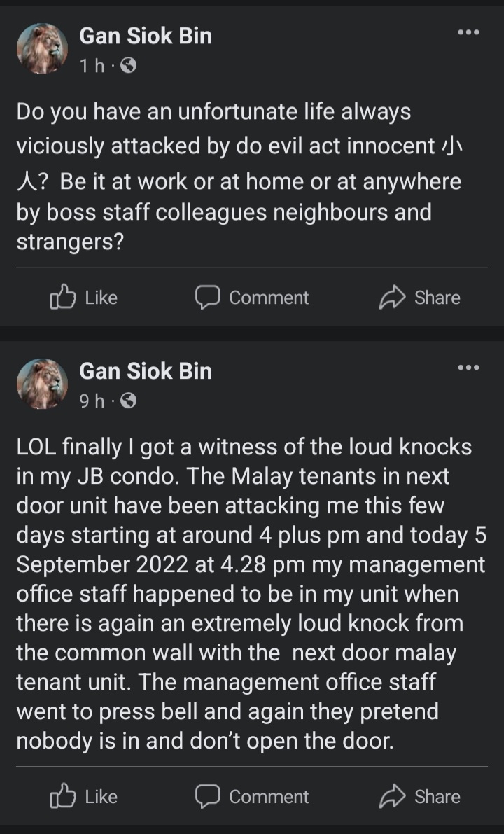Open more options on the 1 h post

pos(468,32)
